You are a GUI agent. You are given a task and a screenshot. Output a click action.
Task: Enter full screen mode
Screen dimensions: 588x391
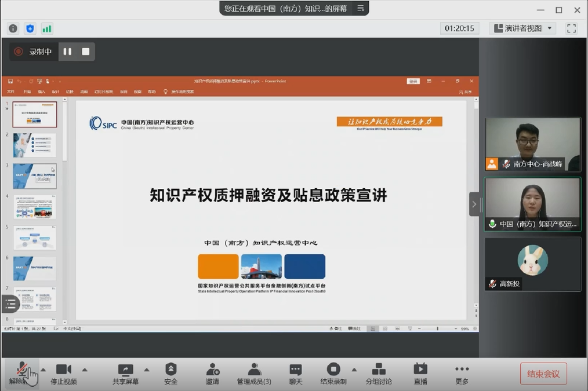pos(572,28)
